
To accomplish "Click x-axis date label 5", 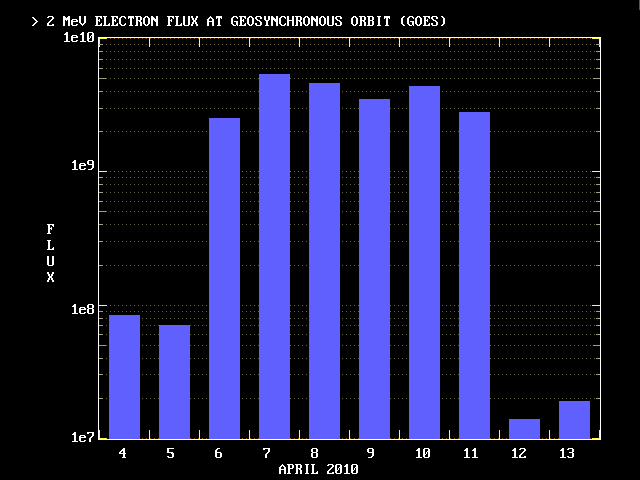I will click(171, 453).
